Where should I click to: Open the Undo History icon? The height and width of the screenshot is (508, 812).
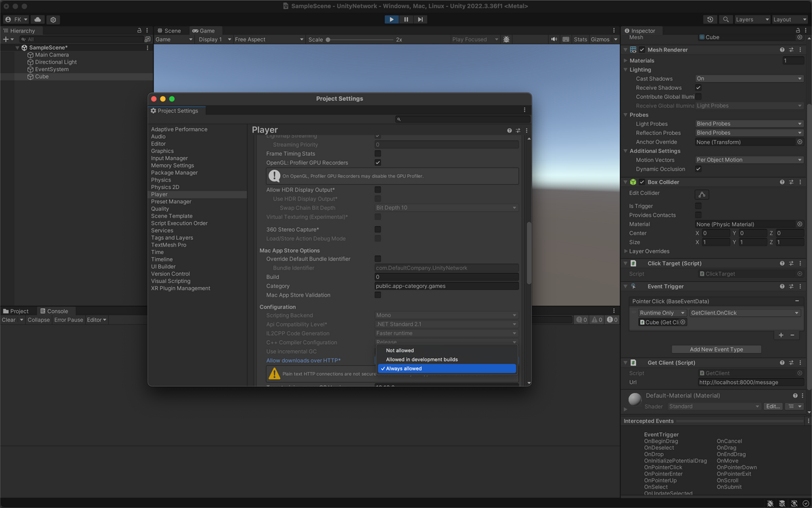click(710, 20)
